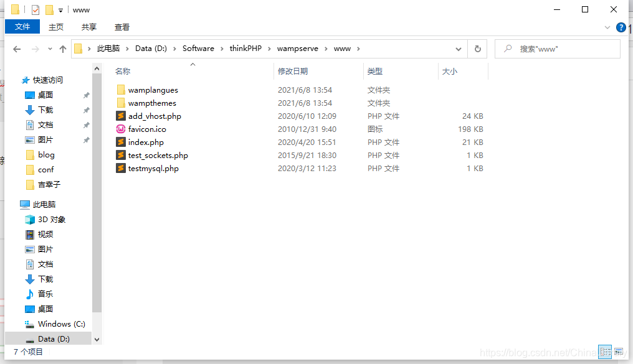Expand the chevron after www in breadcrumb
The height and width of the screenshot is (364, 633).
coord(358,49)
